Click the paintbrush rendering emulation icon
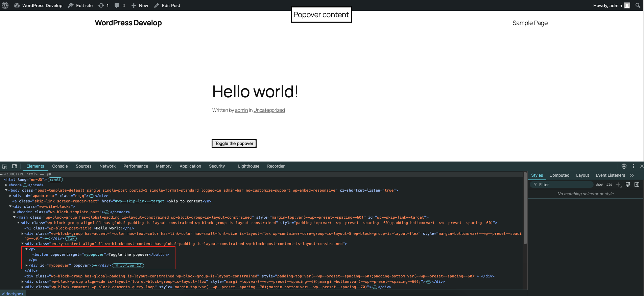 pos(628,184)
